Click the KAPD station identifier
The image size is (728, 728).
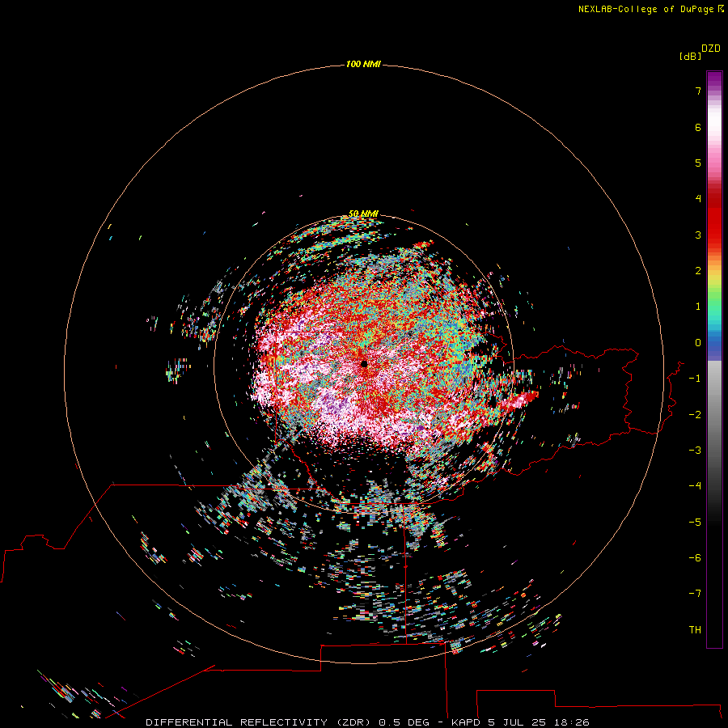[465, 722]
